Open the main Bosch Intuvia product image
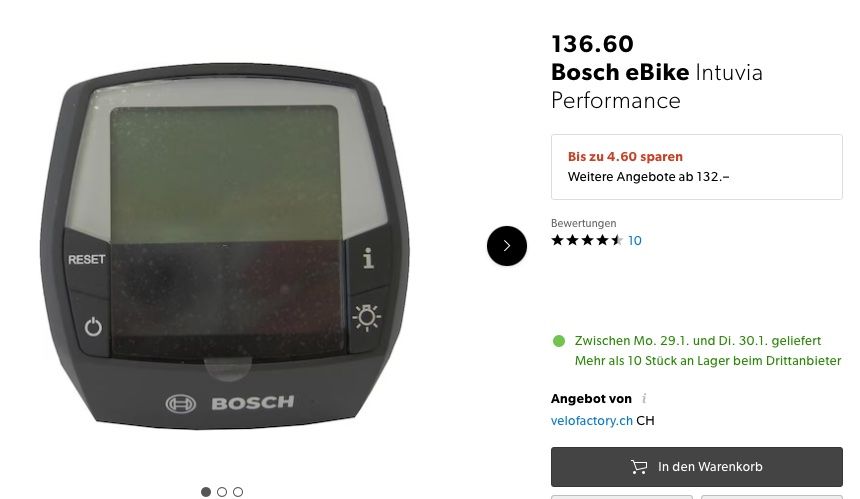Viewport: 860px width, 499px height. click(x=224, y=246)
